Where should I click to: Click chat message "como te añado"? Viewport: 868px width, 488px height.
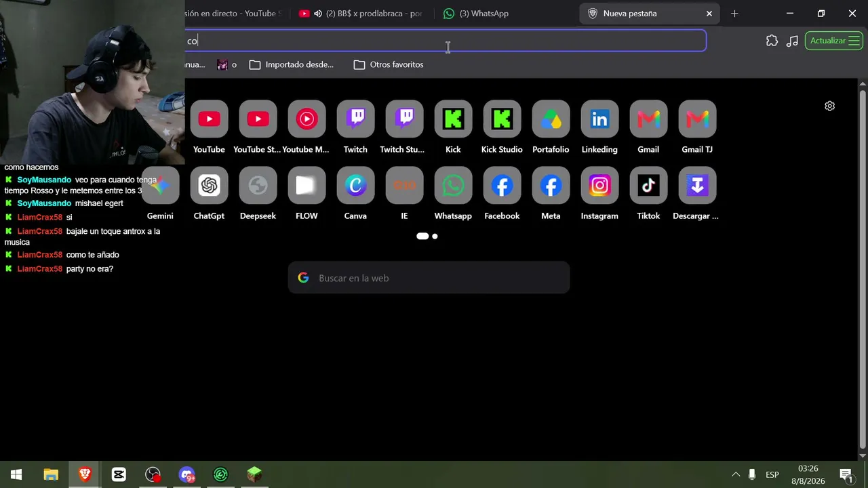(x=92, y=255)
